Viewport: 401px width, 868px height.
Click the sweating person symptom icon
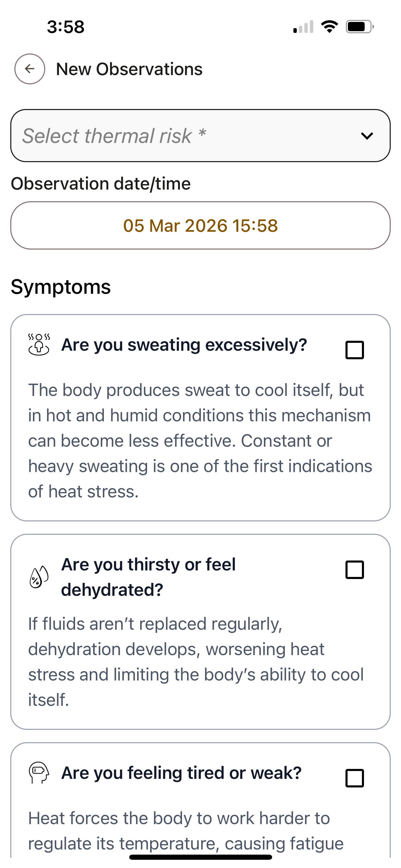(x=39, y=344)
